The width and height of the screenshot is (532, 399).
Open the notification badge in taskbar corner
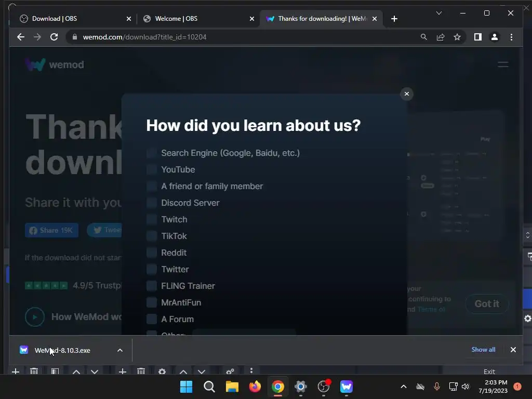(517, 387)
